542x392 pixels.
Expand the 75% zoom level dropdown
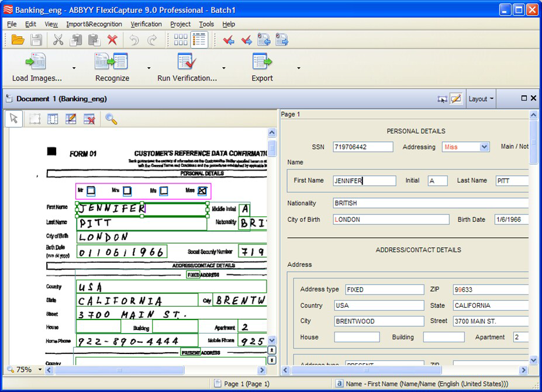click(x=40, y=370)
